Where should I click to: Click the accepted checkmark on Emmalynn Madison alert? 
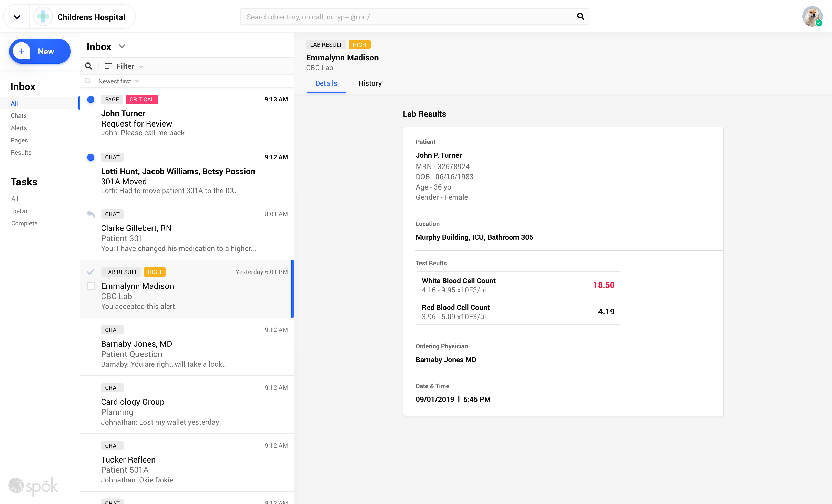[90, 272]
